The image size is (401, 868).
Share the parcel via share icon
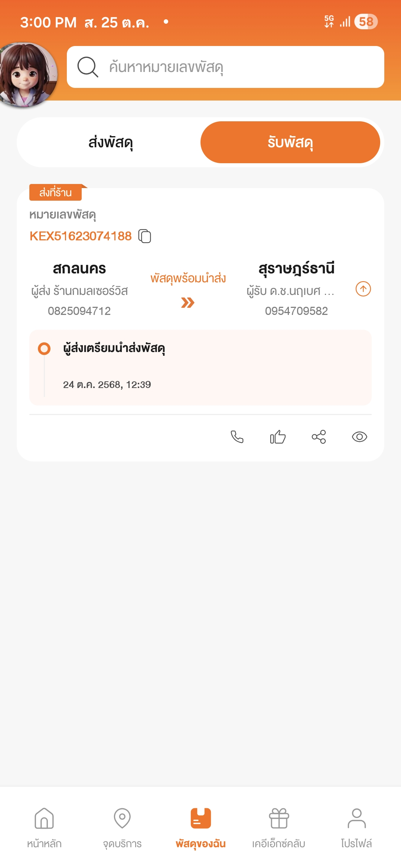click(319, 437)
